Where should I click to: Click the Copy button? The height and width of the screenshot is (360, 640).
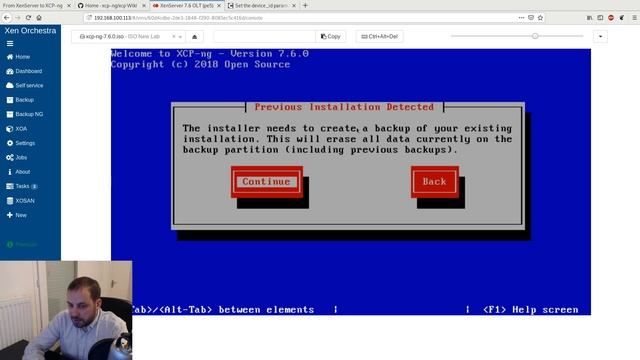(x=331, y=36)
